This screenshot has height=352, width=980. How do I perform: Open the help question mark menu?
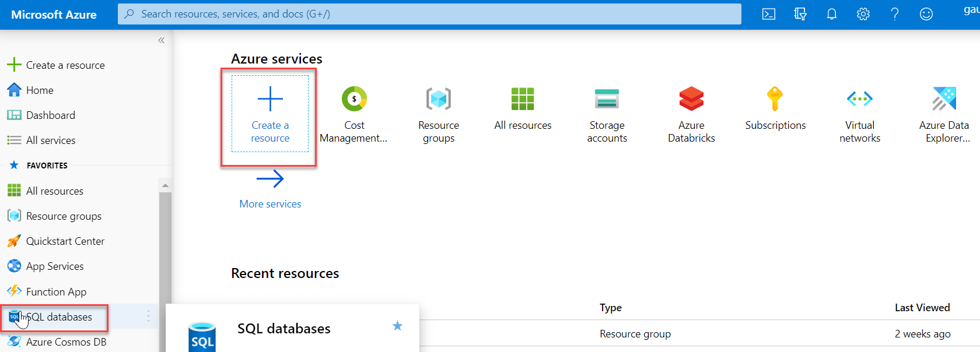895,14
